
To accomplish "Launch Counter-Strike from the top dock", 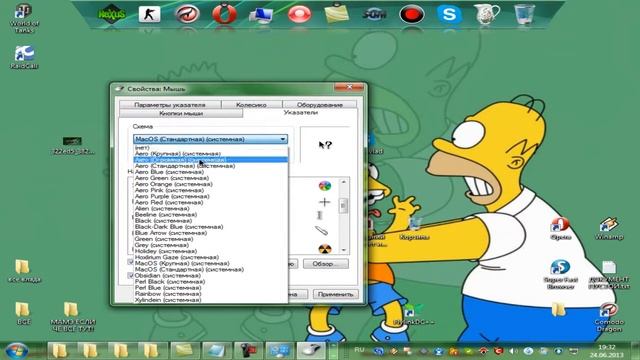I will click(149, 14).
